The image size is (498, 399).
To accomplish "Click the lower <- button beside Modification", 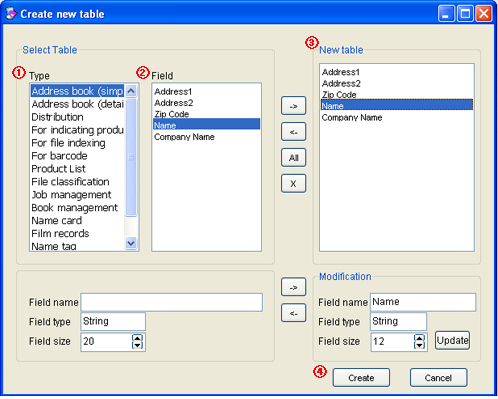I will pos(293,313).
